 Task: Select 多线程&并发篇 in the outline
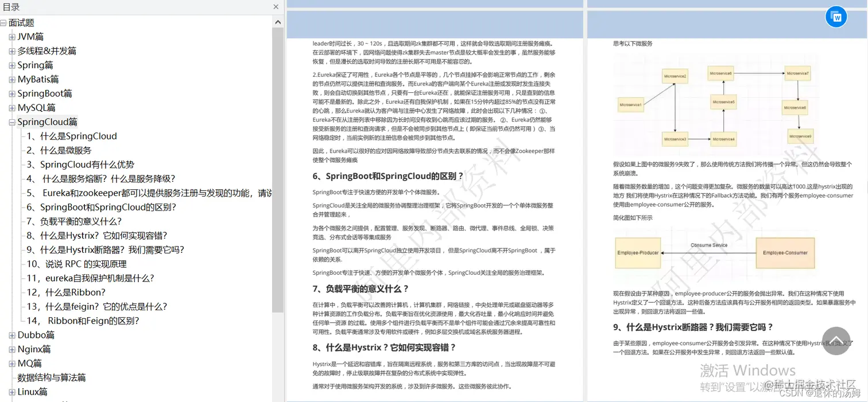[46, 51]
